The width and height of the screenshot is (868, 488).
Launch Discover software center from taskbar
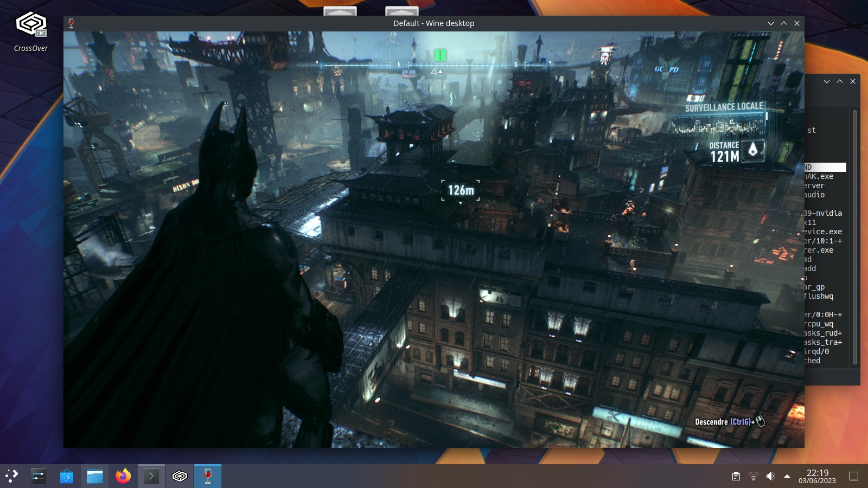[67, 476]
